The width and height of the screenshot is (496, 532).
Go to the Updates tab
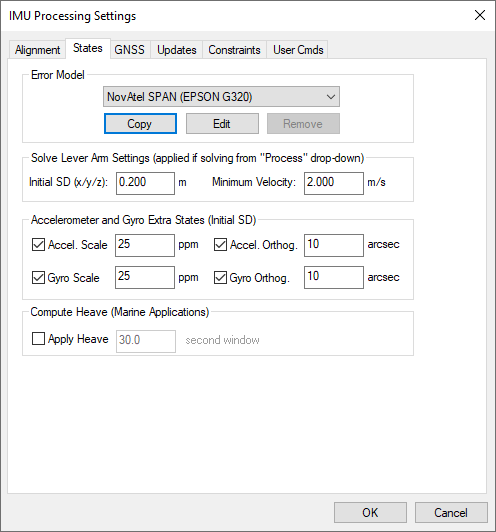177,50
